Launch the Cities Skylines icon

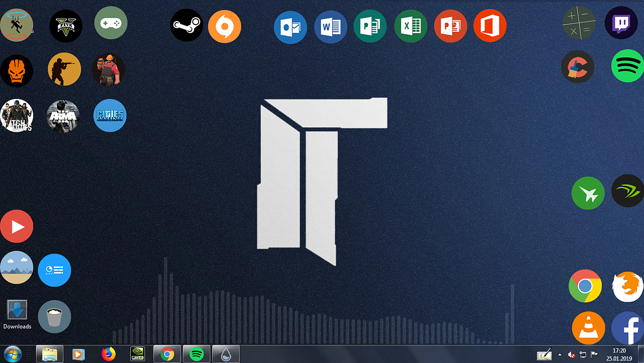tap(110, 116)
